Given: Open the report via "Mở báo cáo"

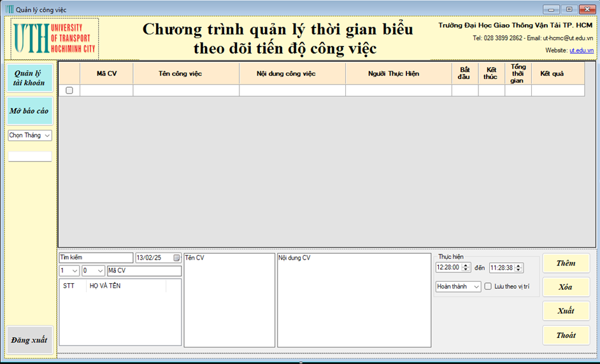Looking at the screenshot, I should (29, 111).
